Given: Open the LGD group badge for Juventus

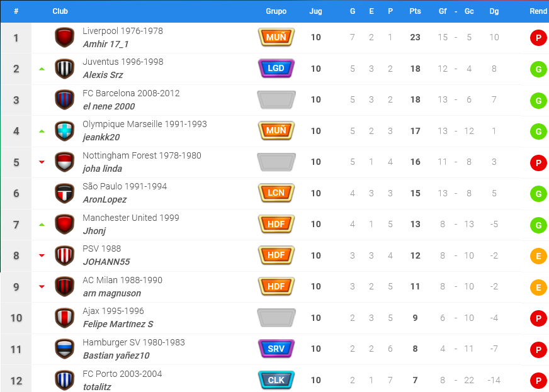Looking at the screenshot, I should [x=276, y=68].
